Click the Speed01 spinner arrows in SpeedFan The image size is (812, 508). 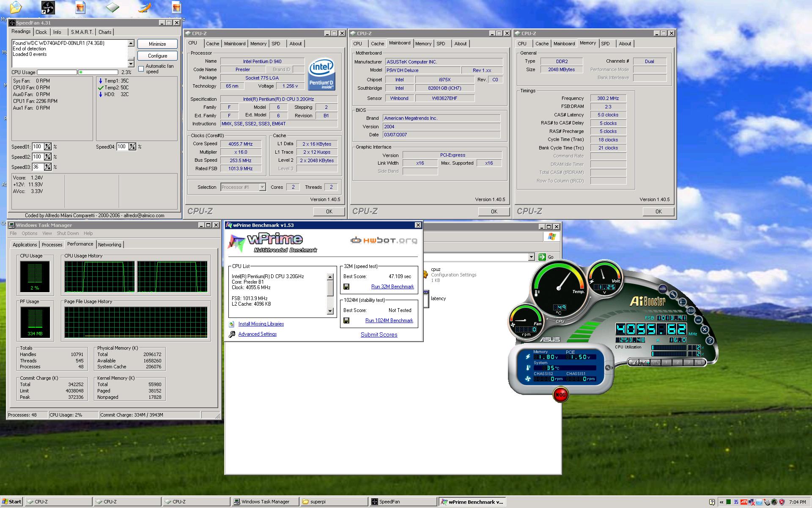point(48,146)
